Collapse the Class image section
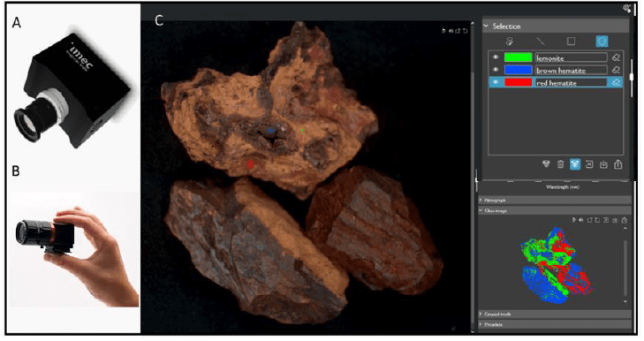The width and height of the screenshot is (644, 341). [481, 210]
